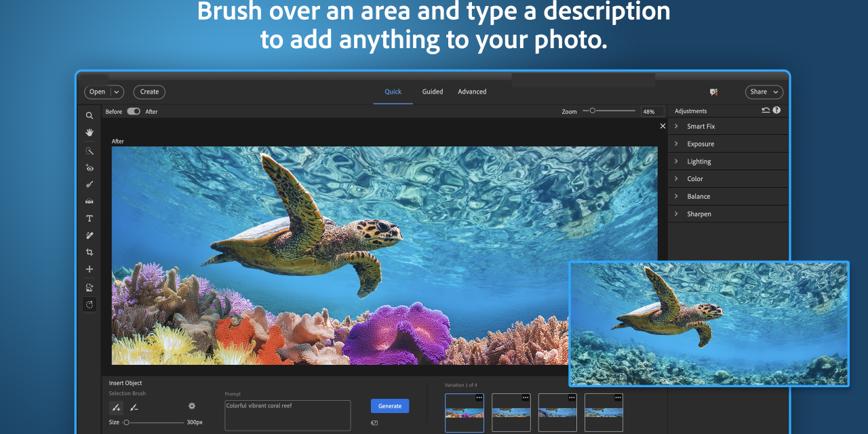Click the 'Insert Object' panel heading
This screenshot has height=434, width=868.
tap(125, 383)
